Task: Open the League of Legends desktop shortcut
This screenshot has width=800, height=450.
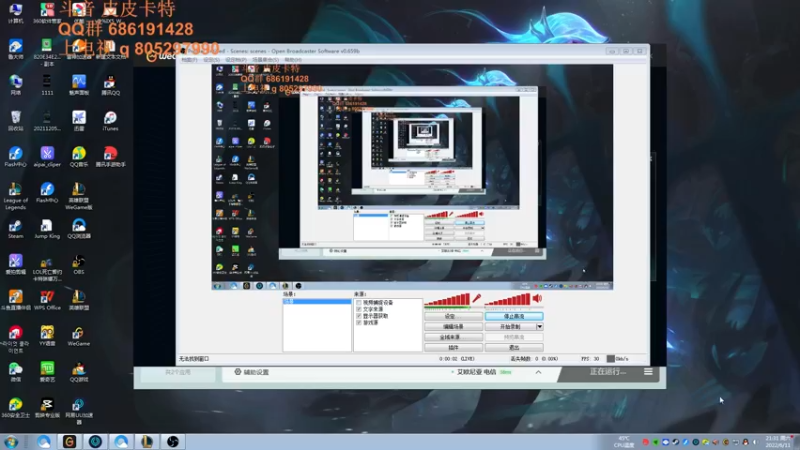Action: [15, 196]
